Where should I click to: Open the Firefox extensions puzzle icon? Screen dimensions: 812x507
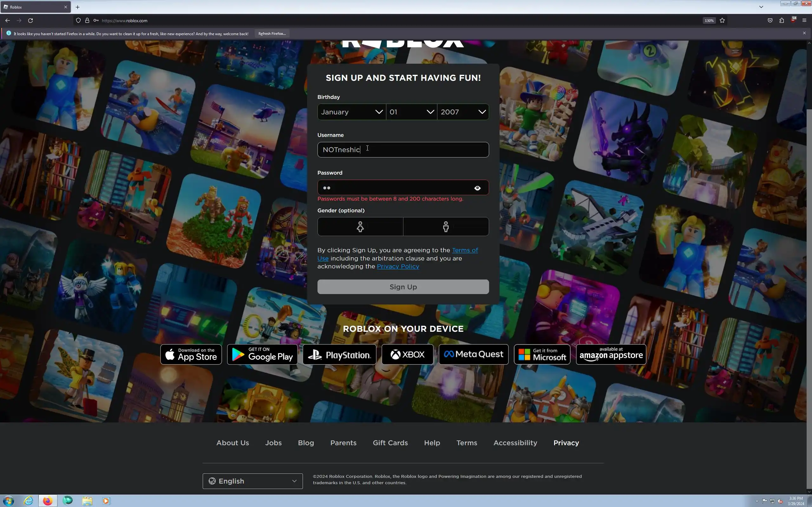tap(782, 21)
